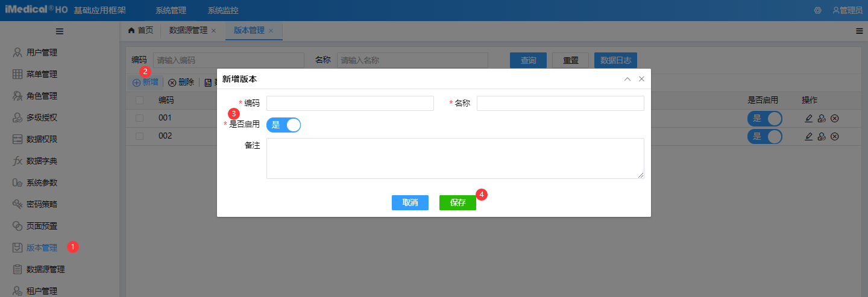
Task: Click the 查询 button
Action: click(528, 60)
